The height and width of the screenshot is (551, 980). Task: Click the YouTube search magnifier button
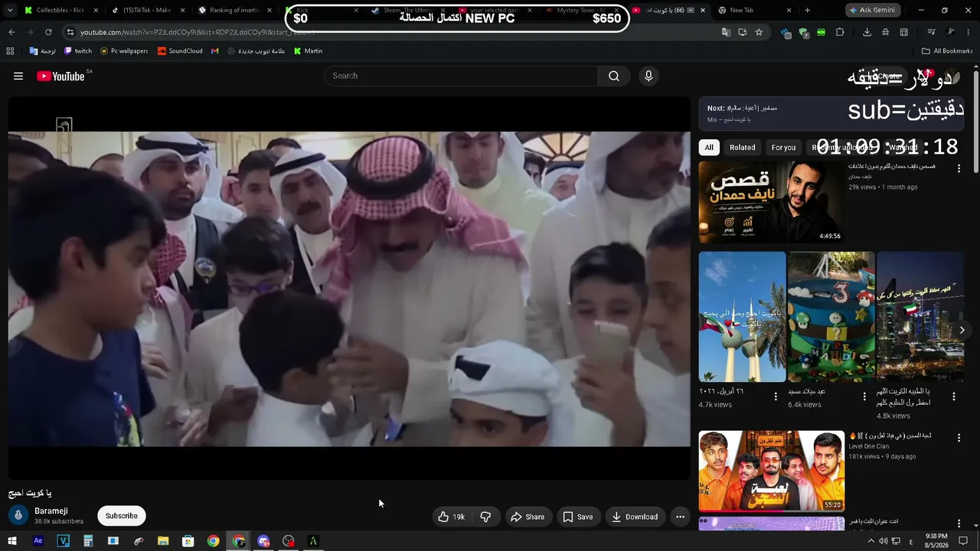tap(614, 76)
